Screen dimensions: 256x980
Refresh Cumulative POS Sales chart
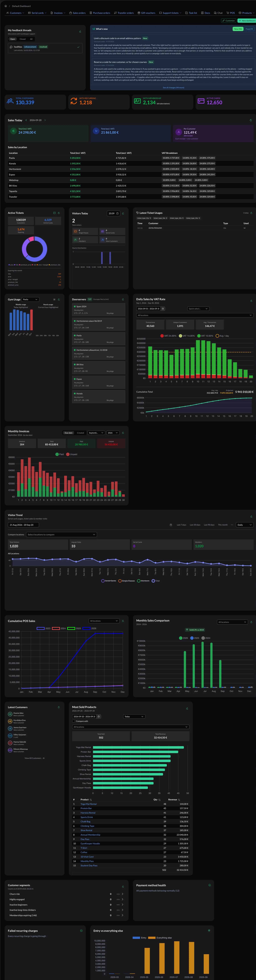pos(123,621)
